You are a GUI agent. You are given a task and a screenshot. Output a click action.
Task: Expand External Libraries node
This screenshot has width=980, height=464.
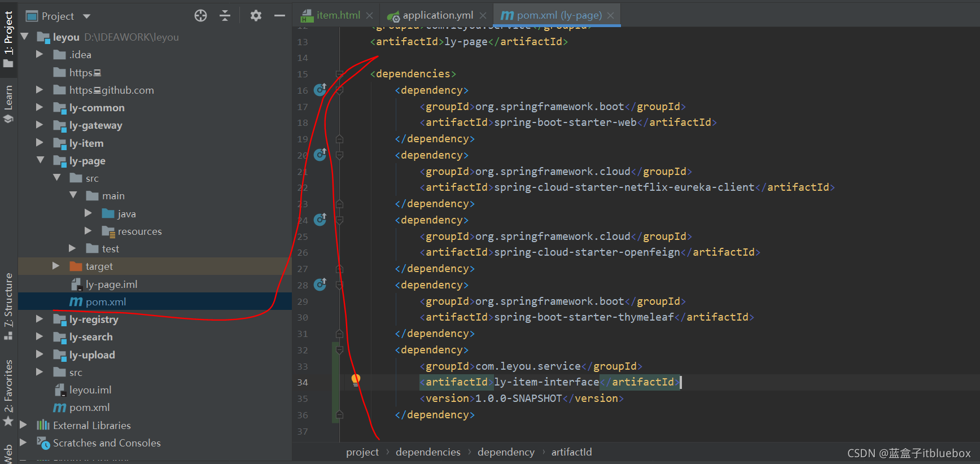tap(23, 425)
